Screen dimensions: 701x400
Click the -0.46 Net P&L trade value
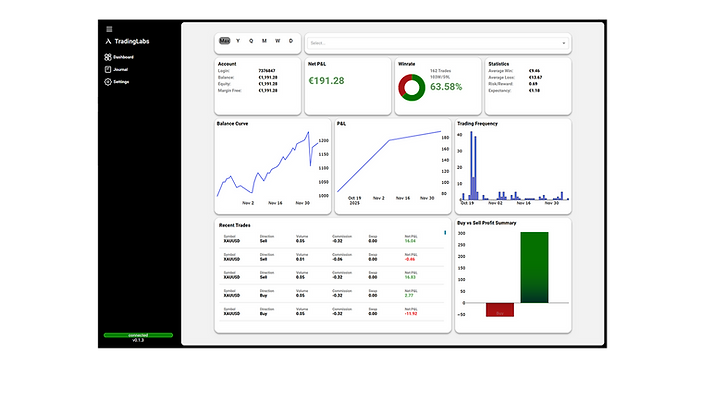pos(410,259)
